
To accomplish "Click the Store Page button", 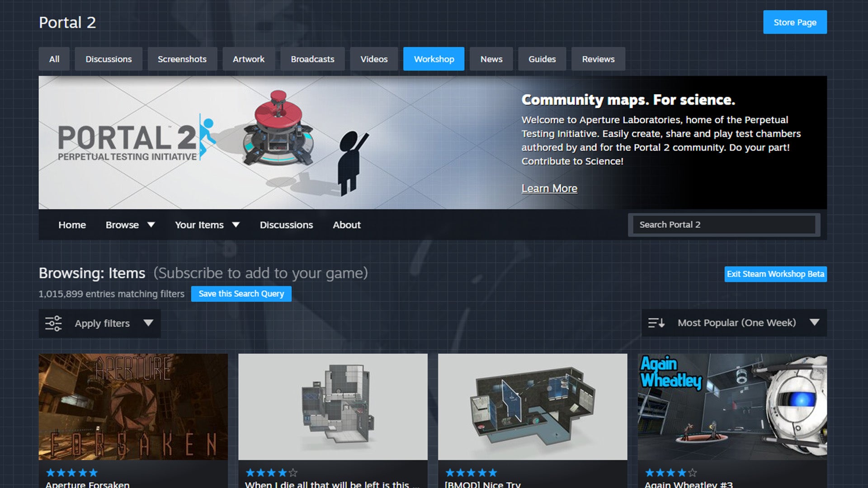I will click(x=794, y=22).
